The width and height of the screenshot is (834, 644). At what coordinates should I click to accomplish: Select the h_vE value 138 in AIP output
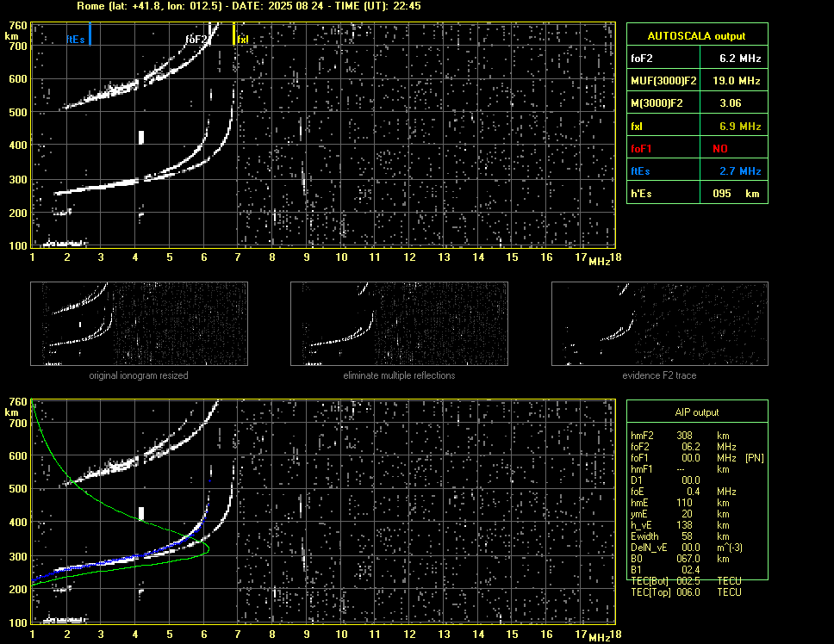pyautogui.click(x=685, y=525)
